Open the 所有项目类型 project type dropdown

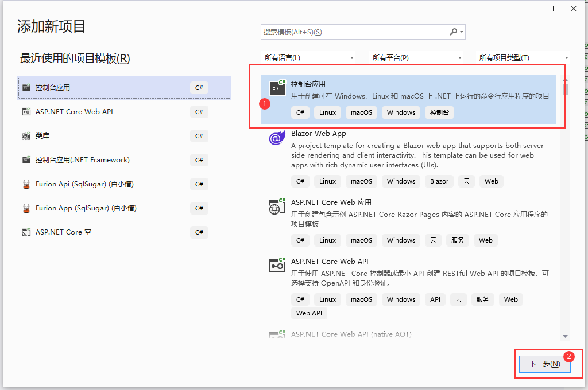click(523, 58)
